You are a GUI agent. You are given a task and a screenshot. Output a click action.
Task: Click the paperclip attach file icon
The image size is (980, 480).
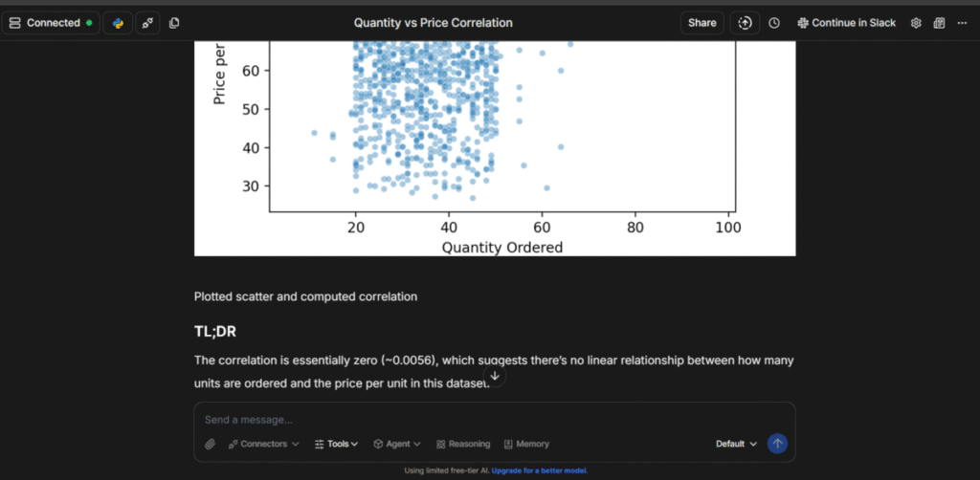point(211,444)
